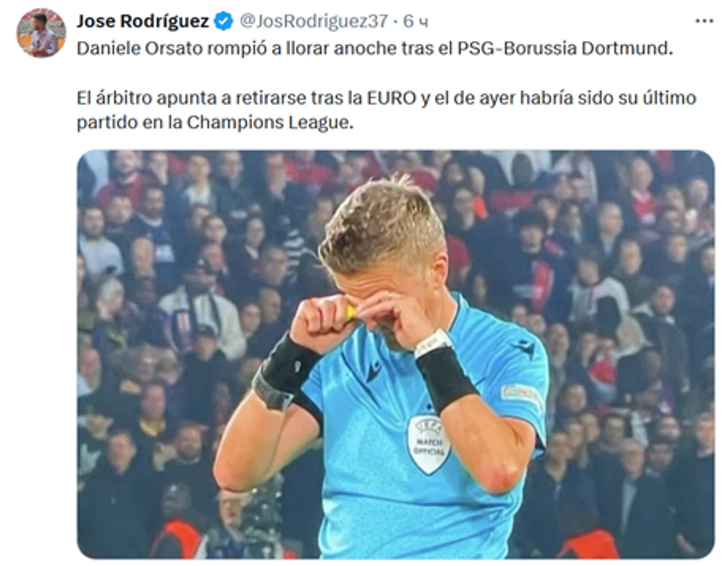Open the Jose Rodríguez display name link
This screenshot has width=728, height=566.
(143, 21)
